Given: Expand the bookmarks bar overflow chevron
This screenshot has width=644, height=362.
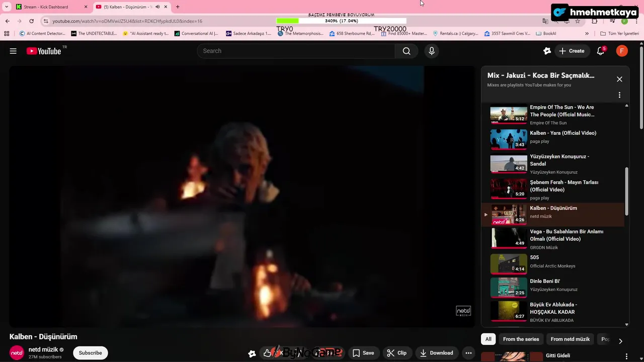Looking at the screenshot, I should (x=587, y=34).
